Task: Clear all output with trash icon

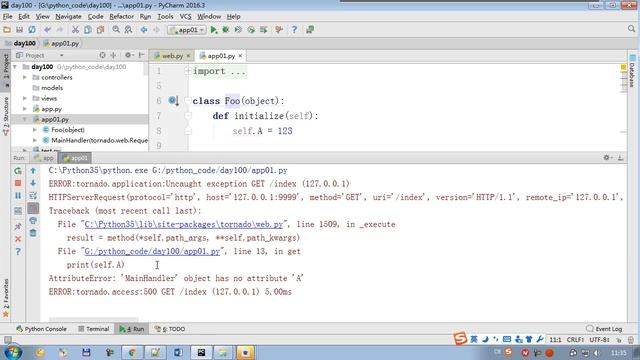Action: click(x=33, y=233)
